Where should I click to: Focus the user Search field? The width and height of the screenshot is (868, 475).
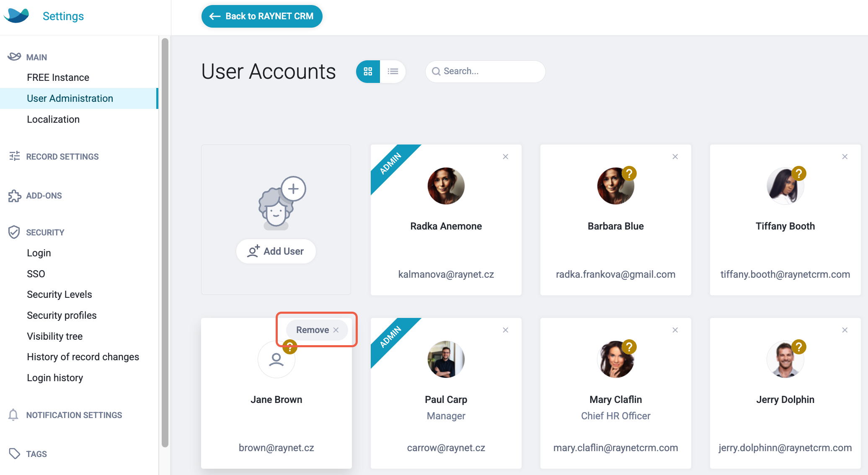tap(485, 72)
